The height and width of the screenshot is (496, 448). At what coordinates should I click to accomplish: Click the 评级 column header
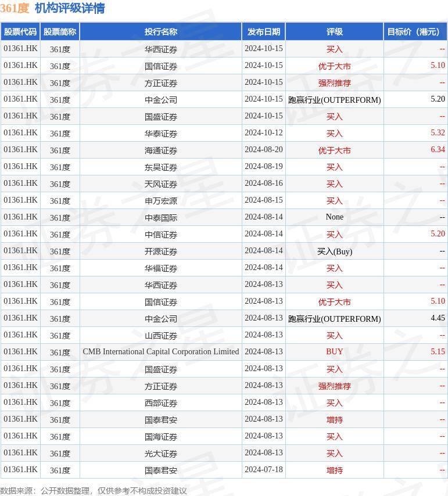coord(335,31)
